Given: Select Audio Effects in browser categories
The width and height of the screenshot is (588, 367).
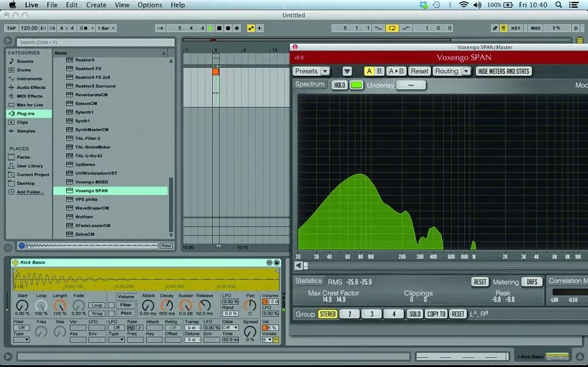Looking at the screenshot, I should click(30, 87).
